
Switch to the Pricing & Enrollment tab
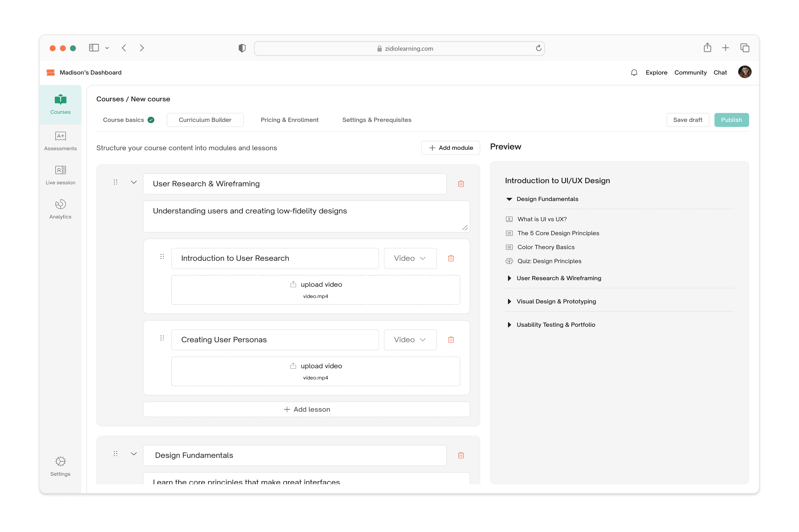point(289,120)
